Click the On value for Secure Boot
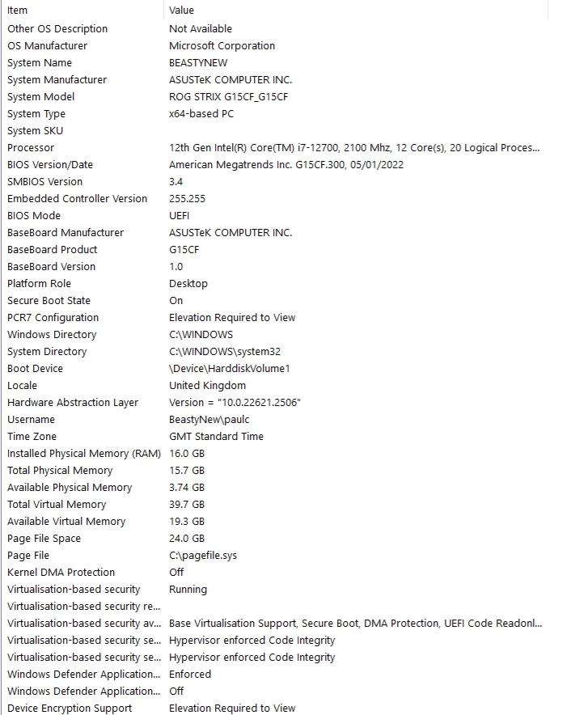 176,301
